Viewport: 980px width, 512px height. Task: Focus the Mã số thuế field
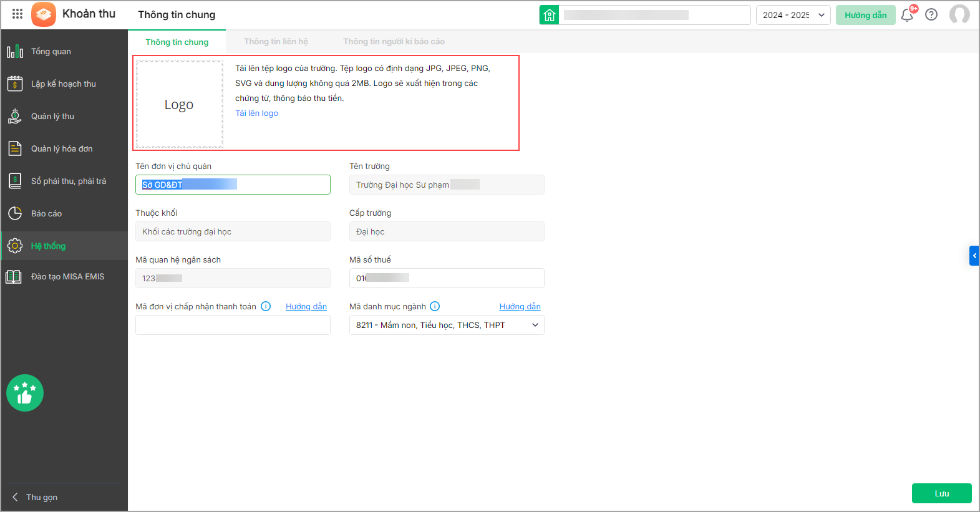447,278
